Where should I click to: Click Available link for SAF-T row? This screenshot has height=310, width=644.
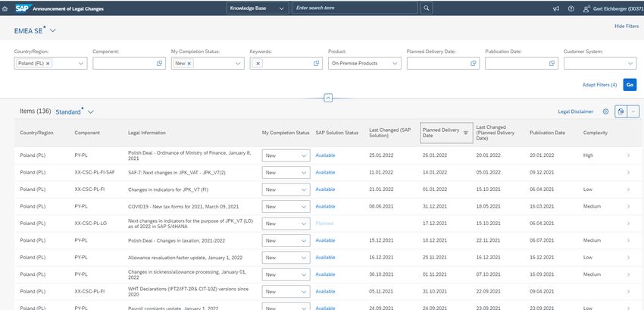tap(325, 173)
